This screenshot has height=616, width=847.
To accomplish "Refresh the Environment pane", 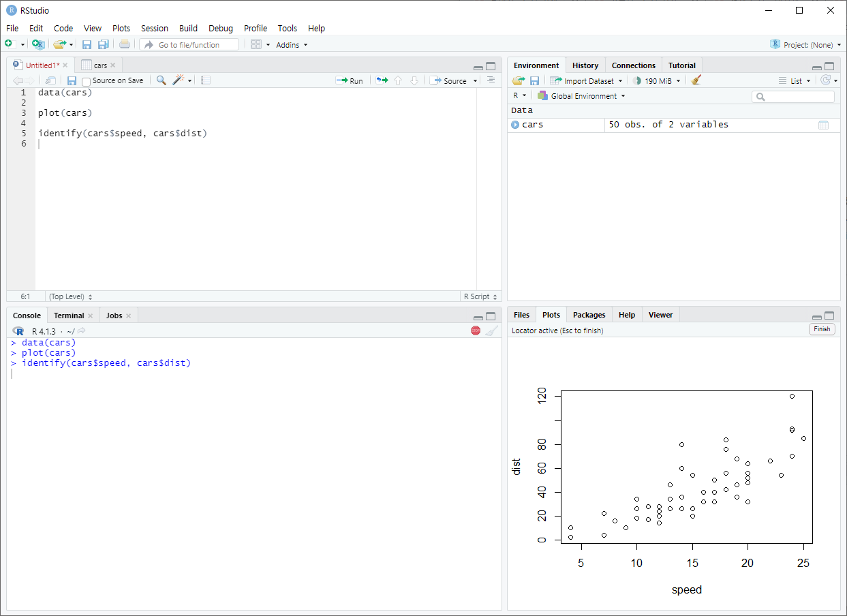I will pos(826,80).
